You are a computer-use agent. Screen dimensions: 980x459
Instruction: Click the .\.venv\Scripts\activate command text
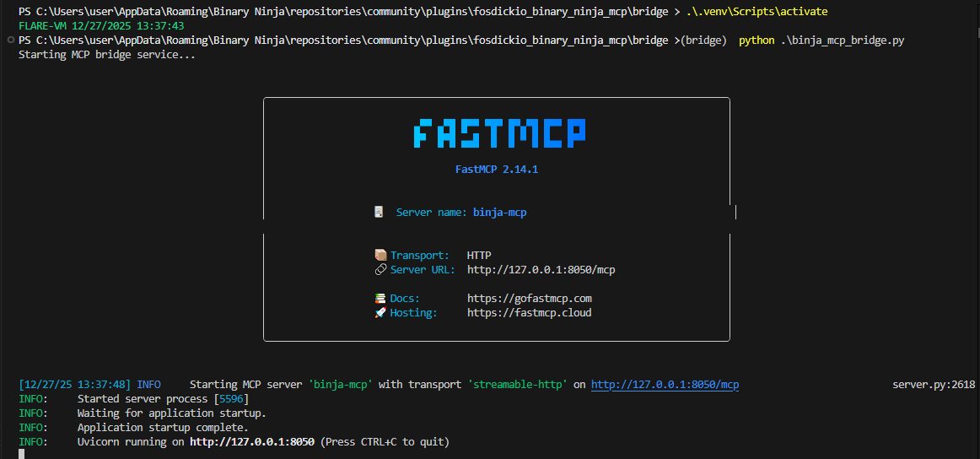tap(758, 12)
